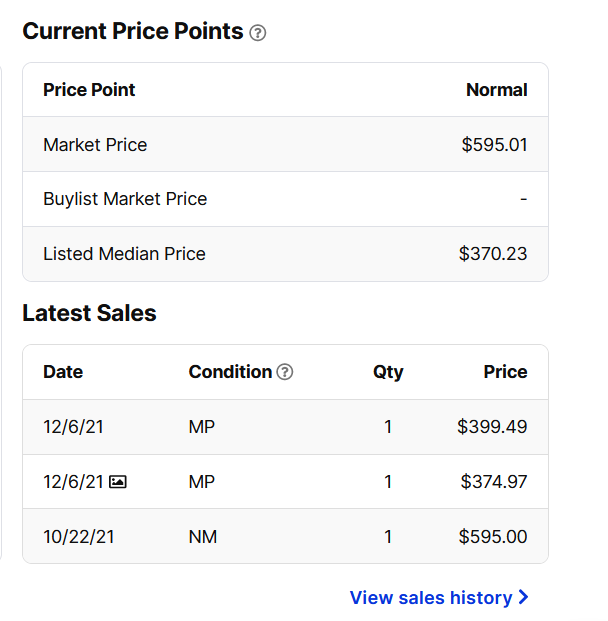608x621 pixels.
Task: Click the Listed Median Price row label
Action: click(124, 254)
